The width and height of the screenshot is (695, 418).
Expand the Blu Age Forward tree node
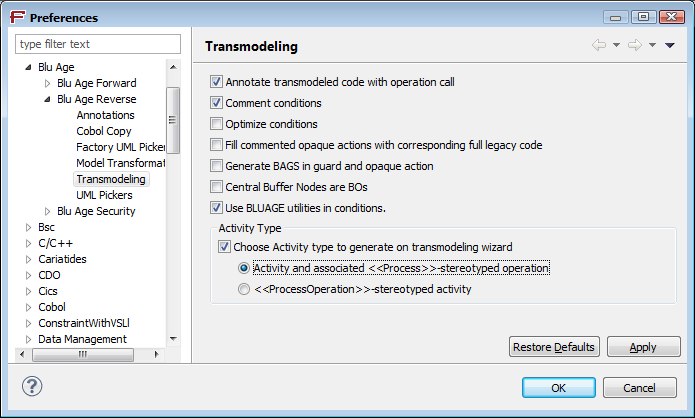tap(47, 83)
